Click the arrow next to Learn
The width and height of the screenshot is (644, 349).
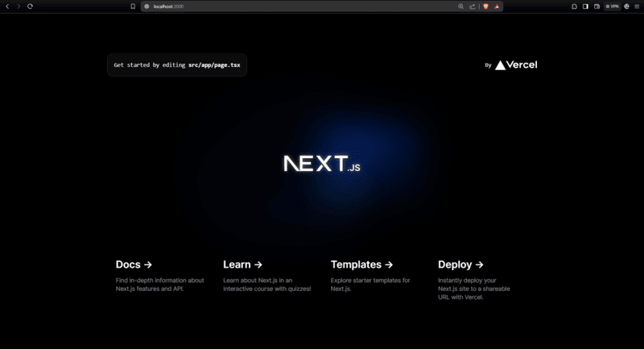point(258,264)
